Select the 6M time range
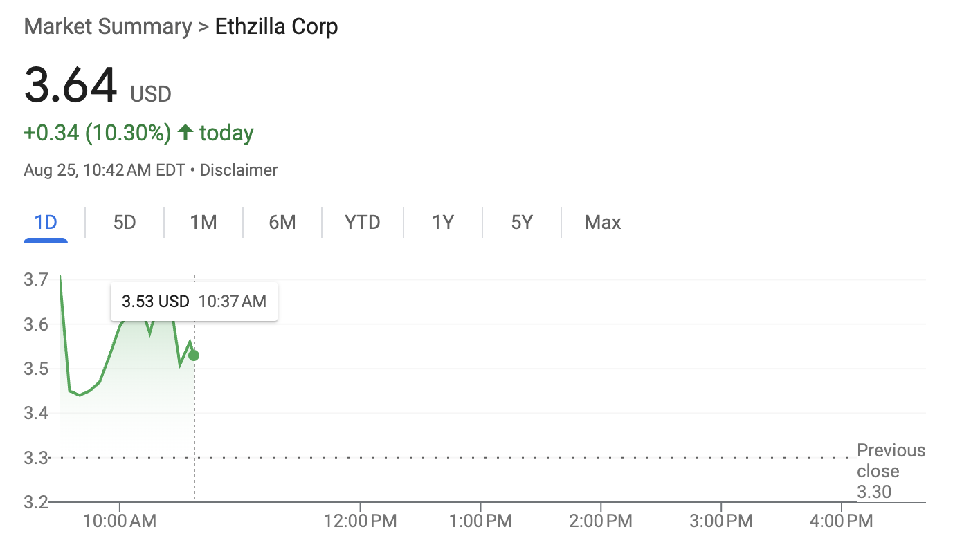This screenshot has height=536, width=980. pos(282,222)
